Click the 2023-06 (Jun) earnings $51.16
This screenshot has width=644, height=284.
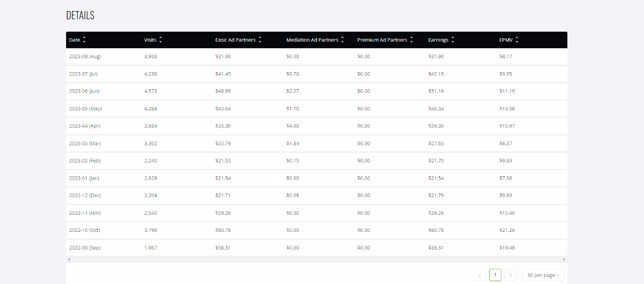click(x=436, y=92)
